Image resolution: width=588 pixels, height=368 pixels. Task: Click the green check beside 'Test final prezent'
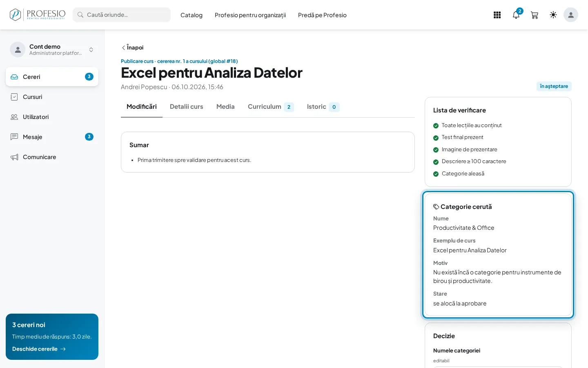436,138
